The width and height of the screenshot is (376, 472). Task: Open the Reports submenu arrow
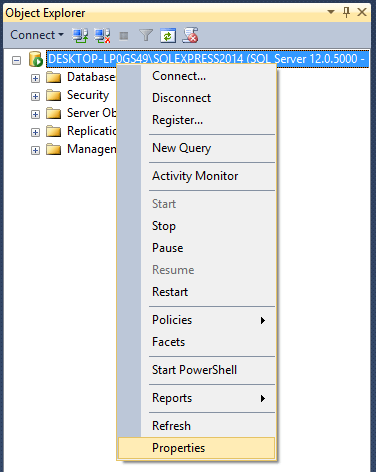click(x=263, y=398)
